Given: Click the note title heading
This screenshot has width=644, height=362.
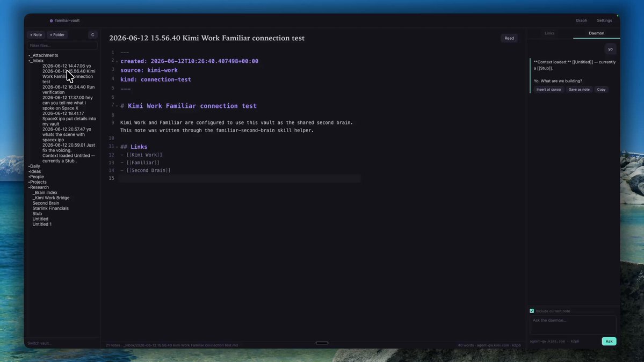Looking at the screenshot, I should tap(207, 38).
